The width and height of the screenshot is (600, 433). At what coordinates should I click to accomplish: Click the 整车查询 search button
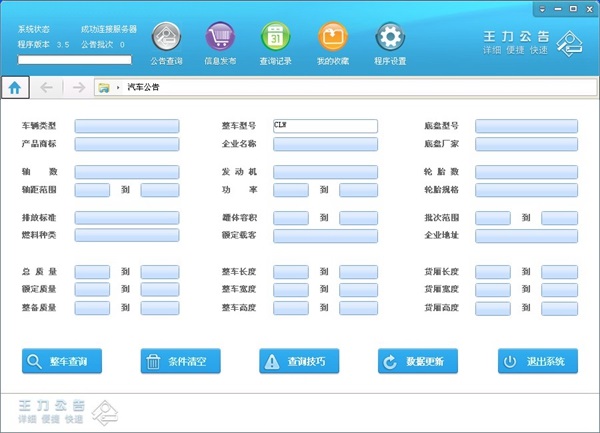[62, 361]
